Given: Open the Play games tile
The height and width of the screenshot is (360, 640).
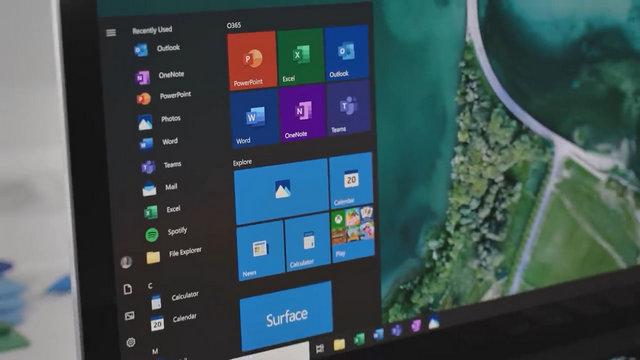Looking at the screenshot, I should tap(353, 234).
